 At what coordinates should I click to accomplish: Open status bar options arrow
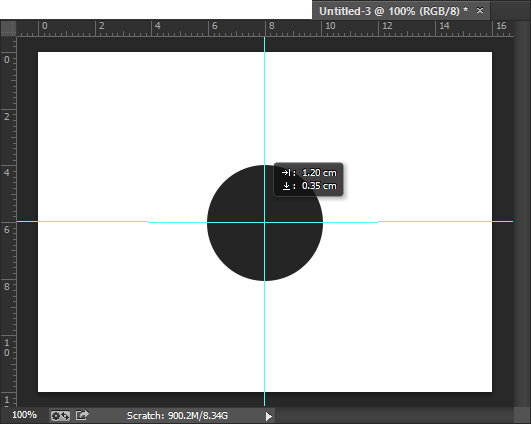[269, 416]
